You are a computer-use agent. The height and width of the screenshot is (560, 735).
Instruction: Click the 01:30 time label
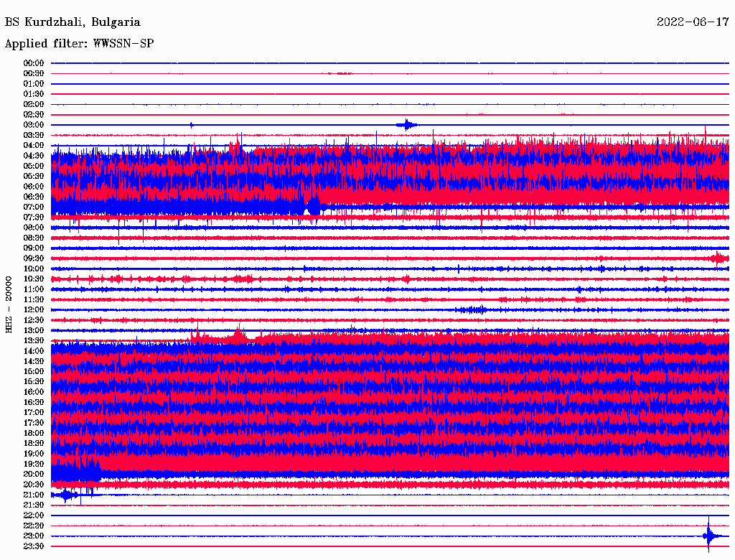[x=34, y=94]
